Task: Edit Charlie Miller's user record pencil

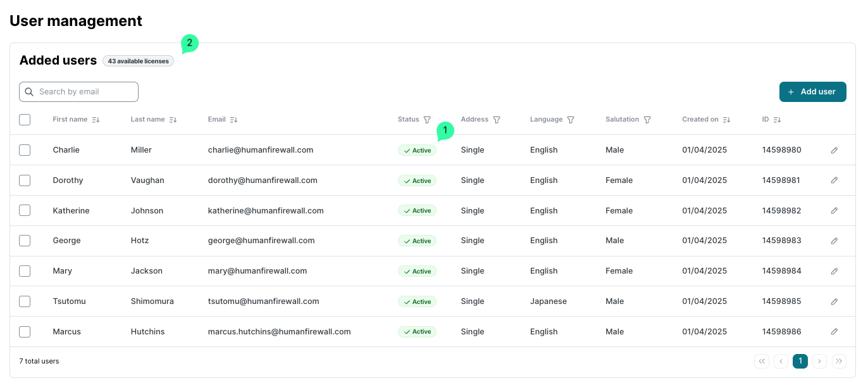Action: click(x=834, y=150)
